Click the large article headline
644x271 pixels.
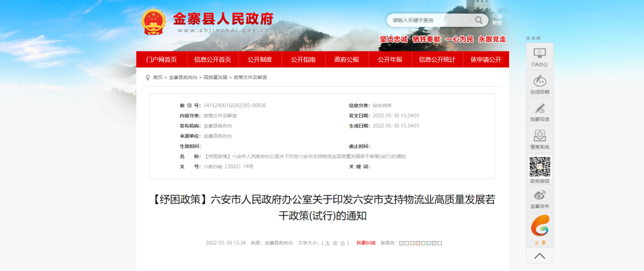323,208
